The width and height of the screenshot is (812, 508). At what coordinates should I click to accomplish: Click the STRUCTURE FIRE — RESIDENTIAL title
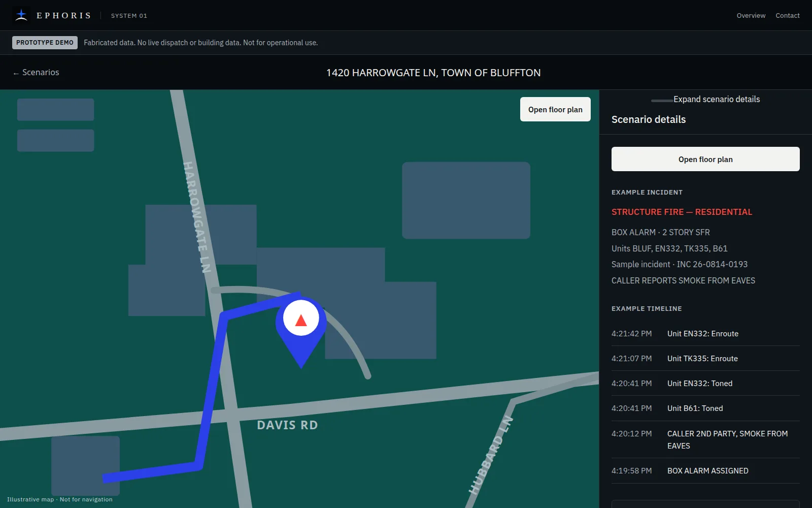682,212
